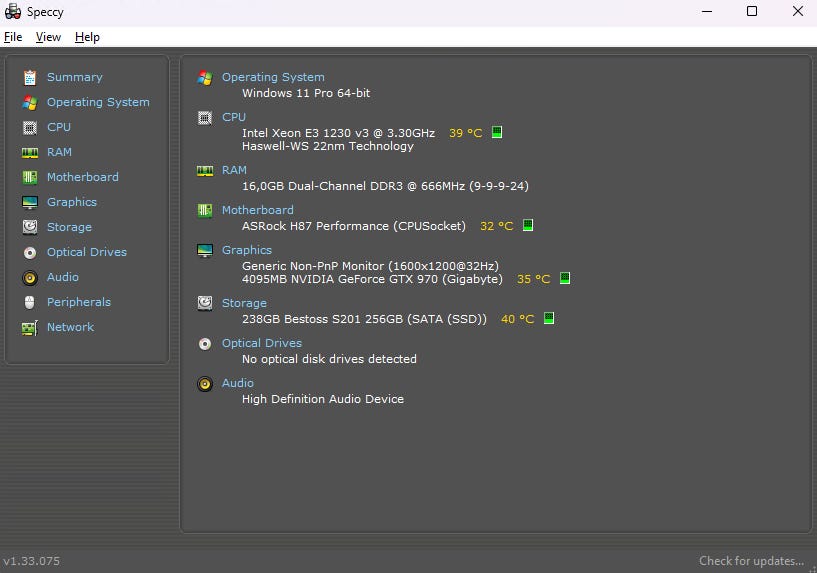817x573 pixels.
Task: Click the drive icon beside Storage heading
Action: [x=205, y=303]
